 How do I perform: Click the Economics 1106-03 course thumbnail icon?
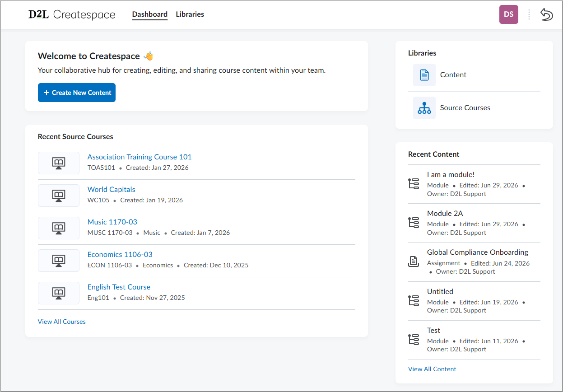click(59, 261)
